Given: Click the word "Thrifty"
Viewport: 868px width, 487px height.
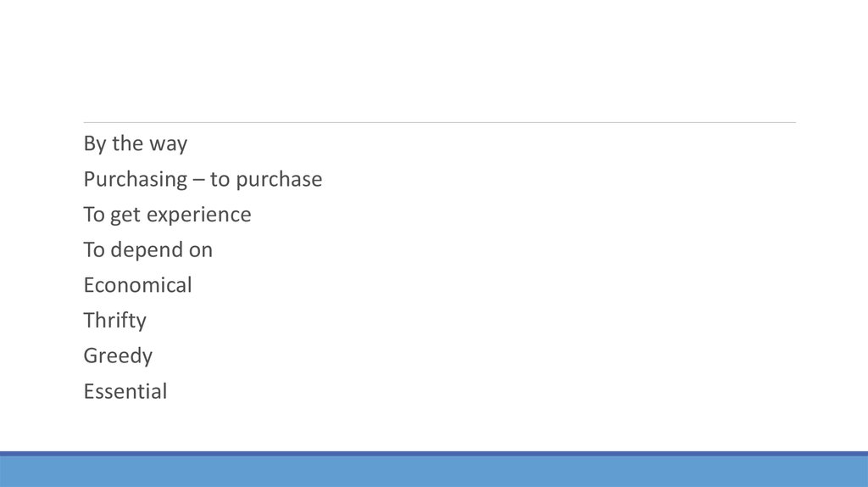Looking at the screenshot, I should pos(114,321).
